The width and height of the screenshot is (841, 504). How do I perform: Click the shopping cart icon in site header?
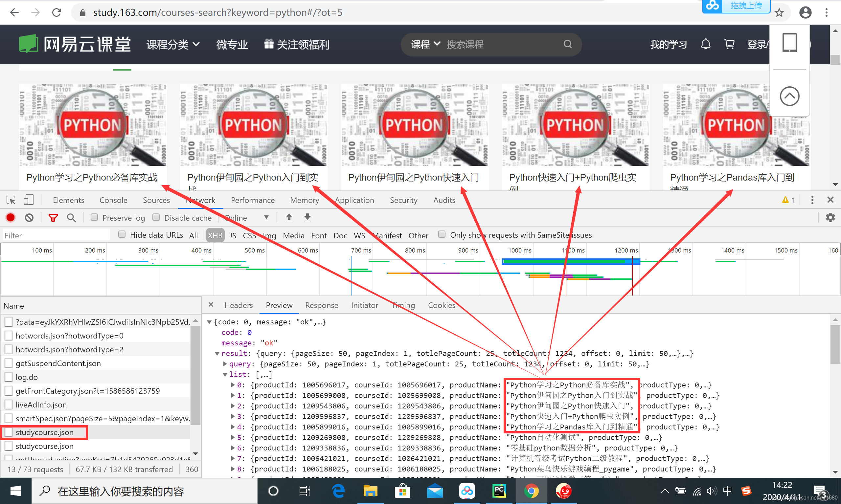point(729,44)
